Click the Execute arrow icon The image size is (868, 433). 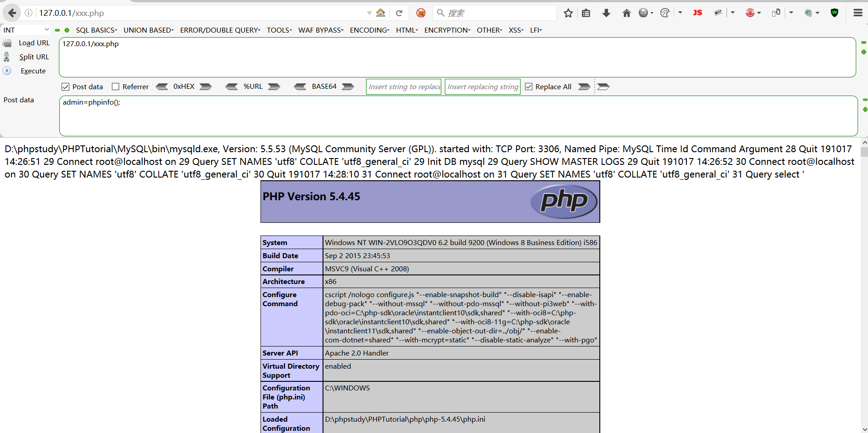click(7, 71)
